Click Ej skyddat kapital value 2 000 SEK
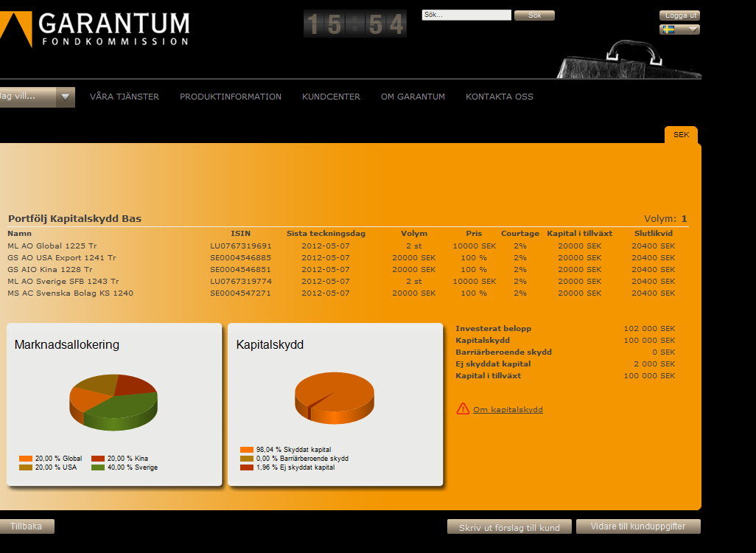 (654, 364)
